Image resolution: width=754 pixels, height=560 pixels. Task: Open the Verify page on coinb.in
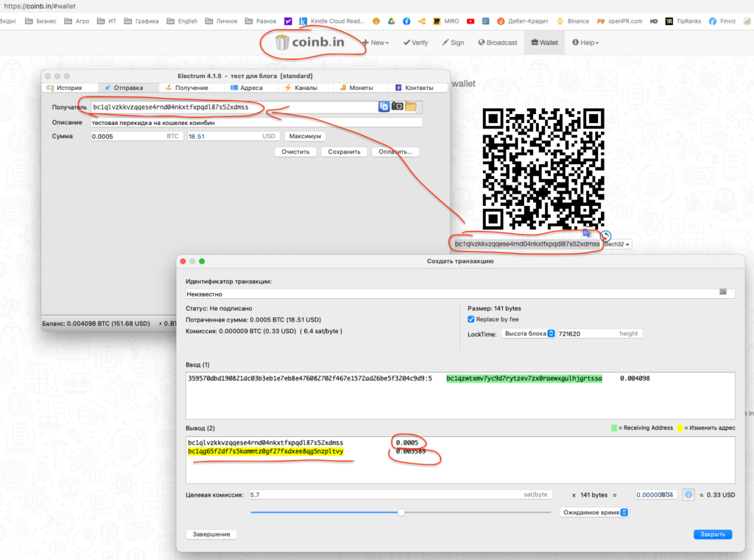point(415,42)
